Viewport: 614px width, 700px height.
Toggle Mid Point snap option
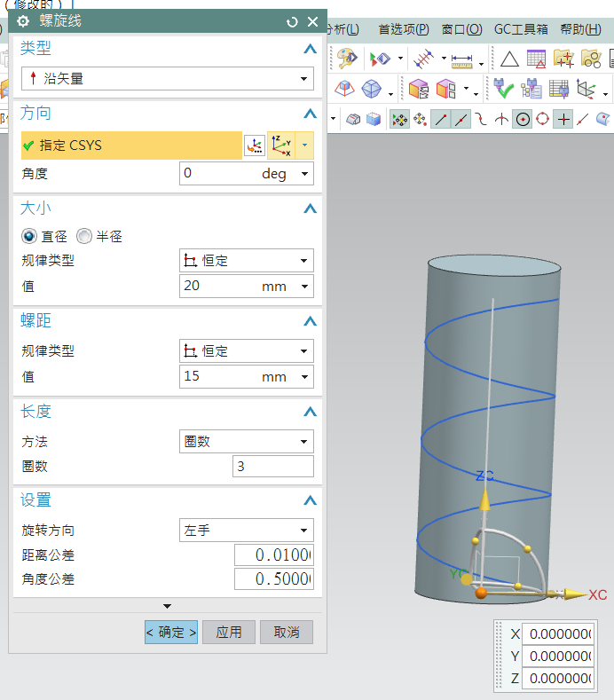460,119
